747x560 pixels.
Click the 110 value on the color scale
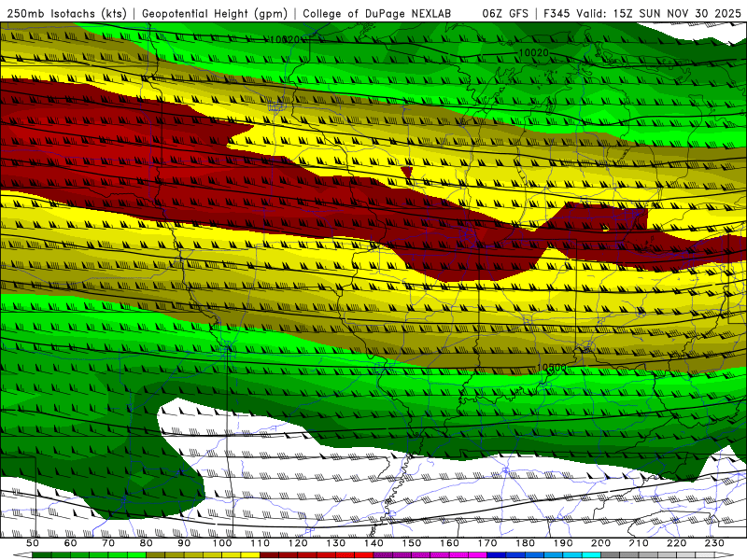point(261,543)
